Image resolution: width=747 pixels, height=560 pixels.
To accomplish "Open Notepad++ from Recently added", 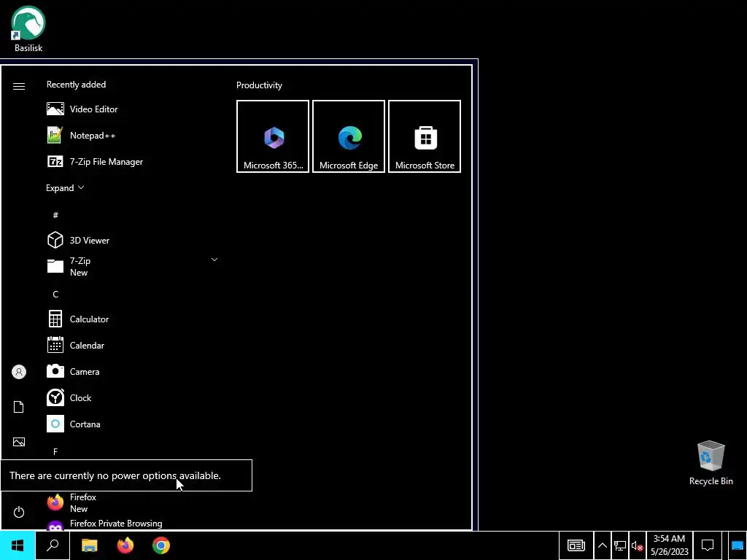I will [133, 135].
